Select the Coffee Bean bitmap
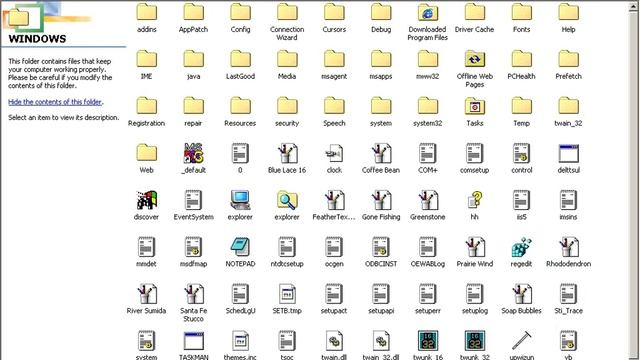 381,153
